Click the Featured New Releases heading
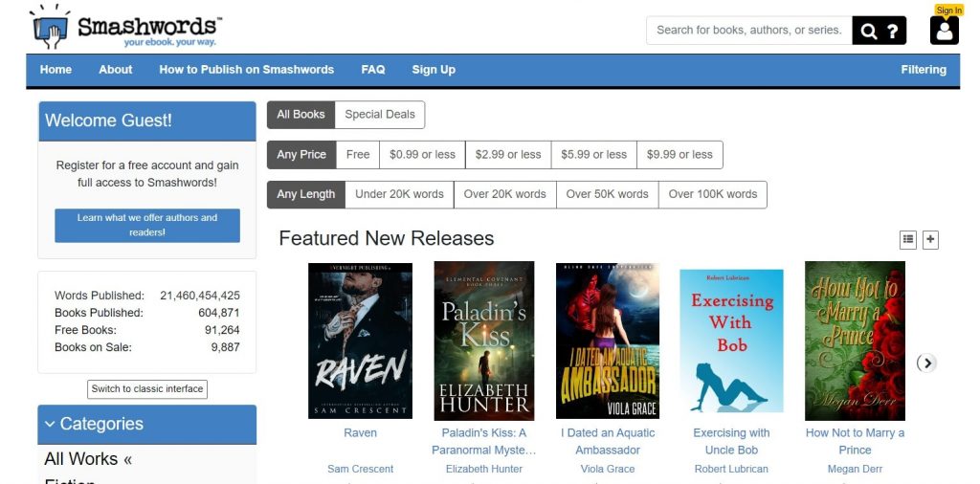Image resolution: width=980 pixels, height=484 pixels. tap(387, 238)
